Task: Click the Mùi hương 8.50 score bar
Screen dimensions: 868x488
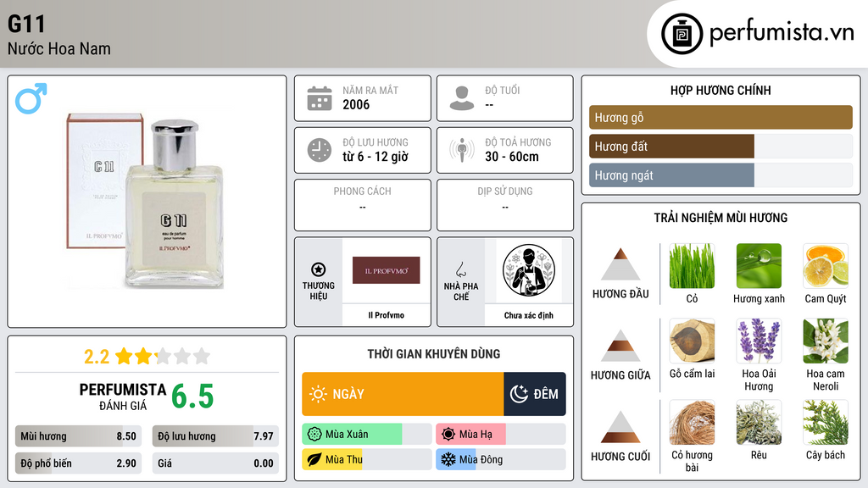Action: [x=78, y=436]
